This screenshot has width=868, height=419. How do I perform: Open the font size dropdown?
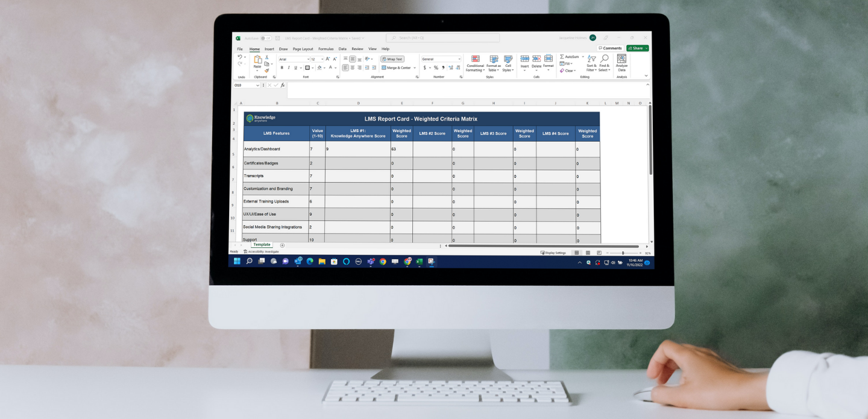[322, 58]
